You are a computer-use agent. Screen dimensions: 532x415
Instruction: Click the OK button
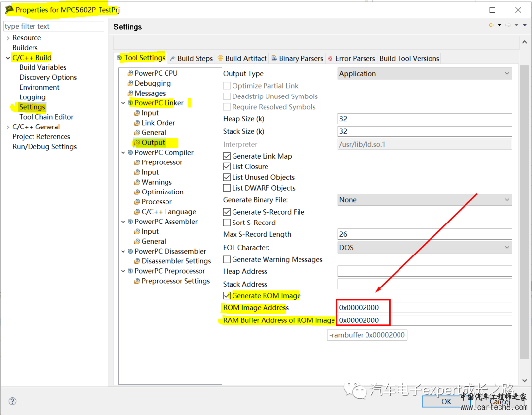[446, 401]
